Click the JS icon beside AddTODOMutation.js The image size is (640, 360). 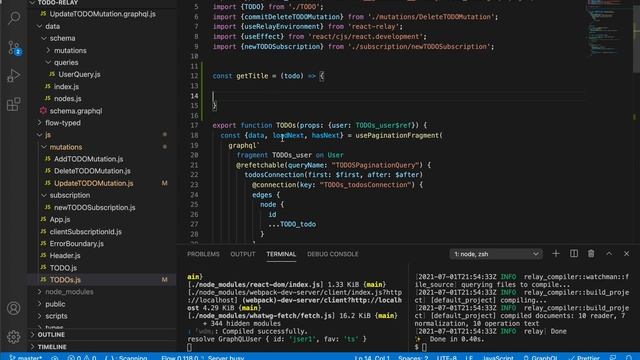[x=48, y=159]
